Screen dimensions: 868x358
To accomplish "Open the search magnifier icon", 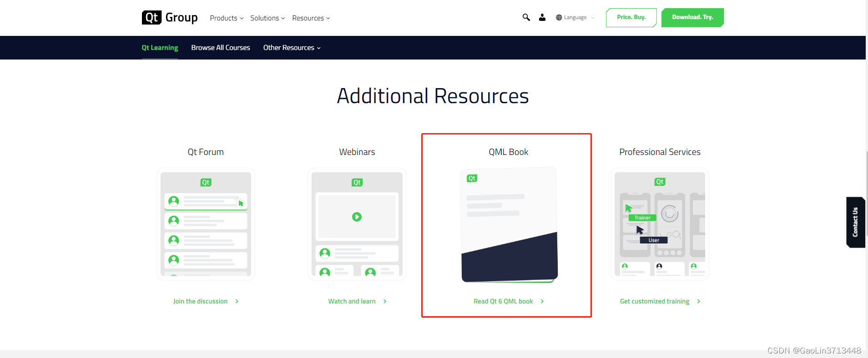I will click(x=526, y=17).
